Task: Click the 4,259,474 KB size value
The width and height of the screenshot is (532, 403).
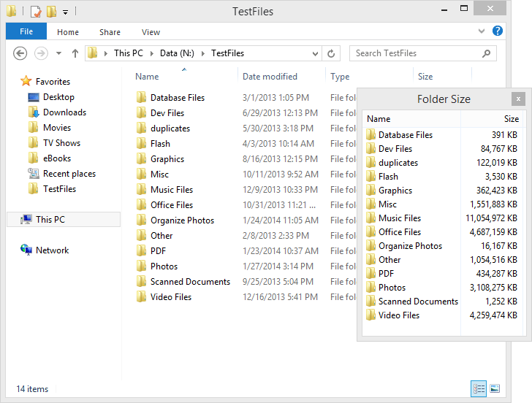Action: (493, 315)
